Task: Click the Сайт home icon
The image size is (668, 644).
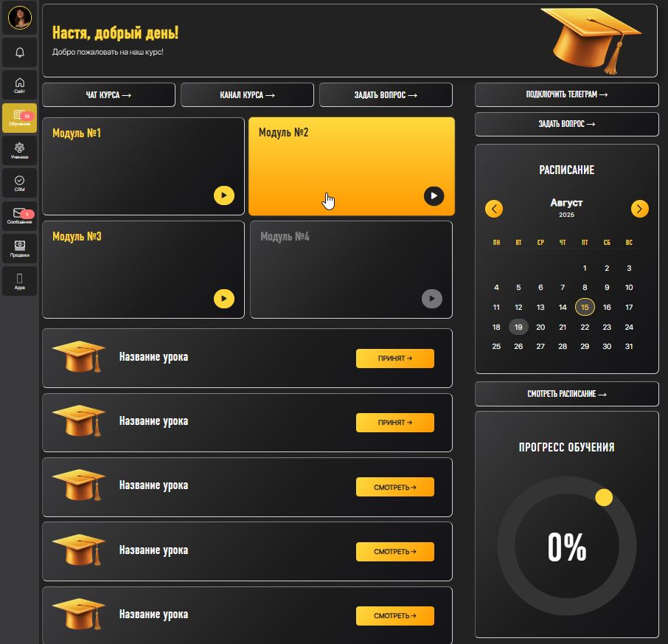Action: 20,85
